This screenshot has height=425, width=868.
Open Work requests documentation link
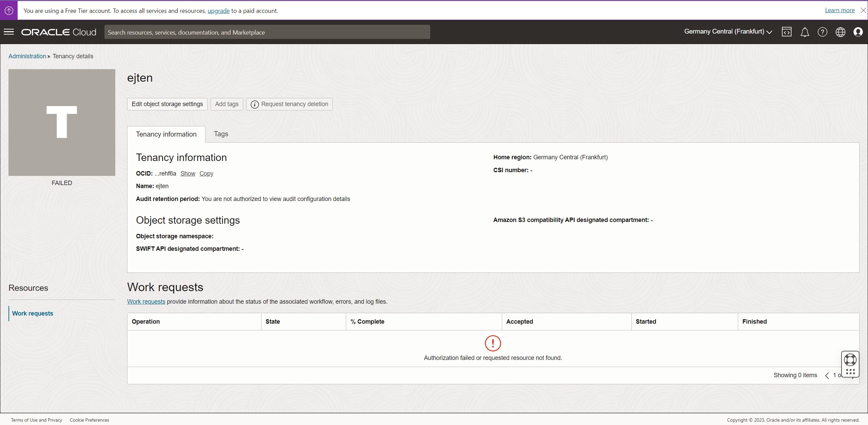[x=146, y=302]
